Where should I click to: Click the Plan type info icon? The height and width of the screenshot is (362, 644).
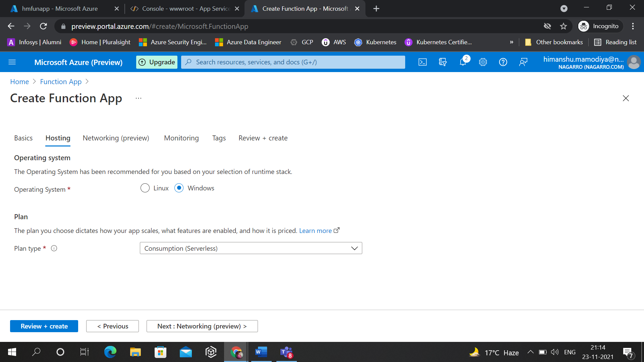[54, 248]
